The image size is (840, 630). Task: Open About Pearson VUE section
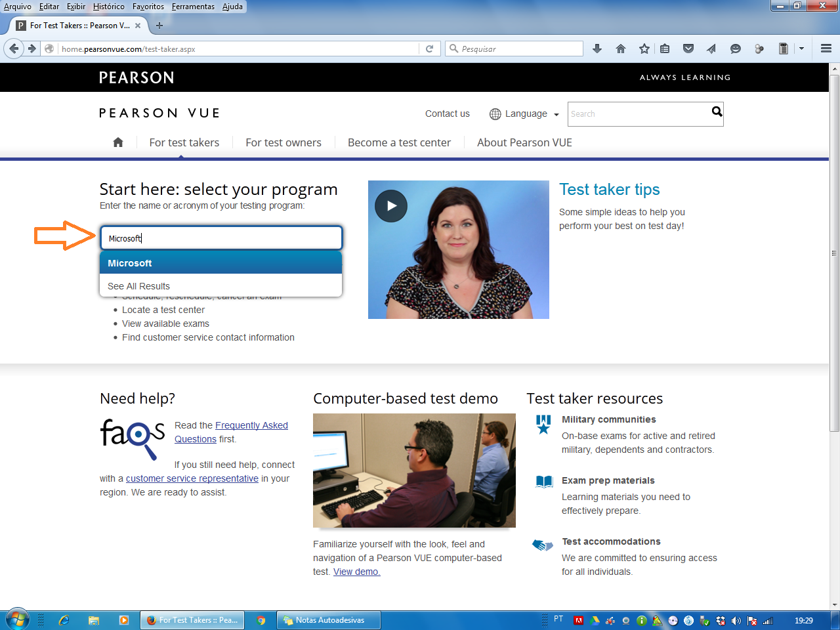click(x=524, y=142)
